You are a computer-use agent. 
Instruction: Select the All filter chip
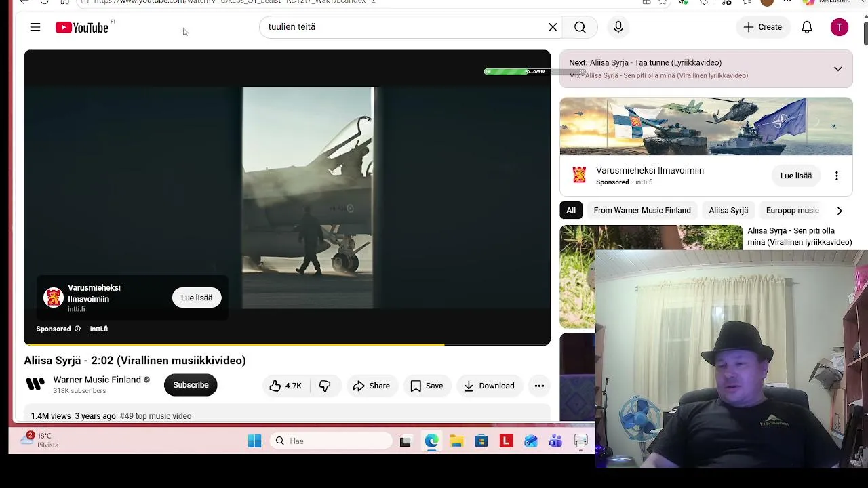pyautogui.click(x=571, y=211)
